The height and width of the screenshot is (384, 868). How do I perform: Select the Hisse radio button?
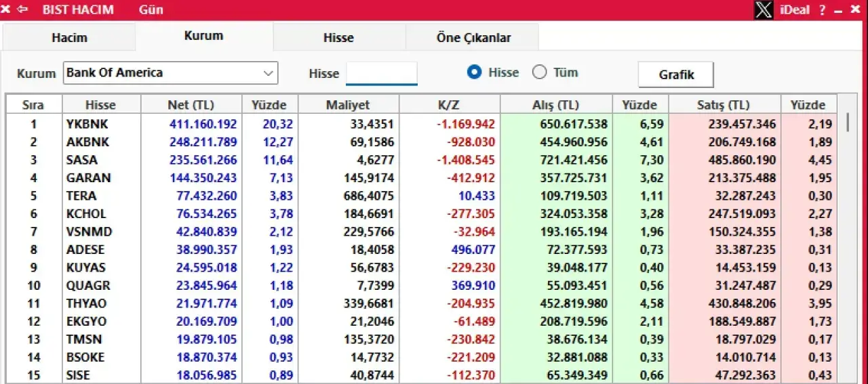coord(475,72)
